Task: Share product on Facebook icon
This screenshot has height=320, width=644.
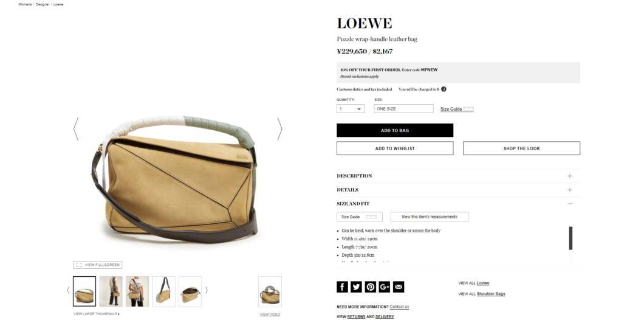Action: (x=342, y=287)
